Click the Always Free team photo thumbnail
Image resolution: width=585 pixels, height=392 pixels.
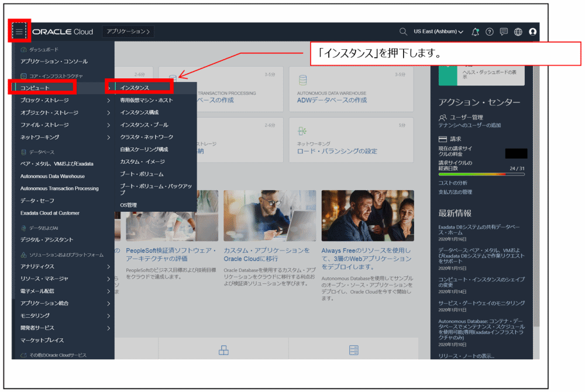[368, 215]
